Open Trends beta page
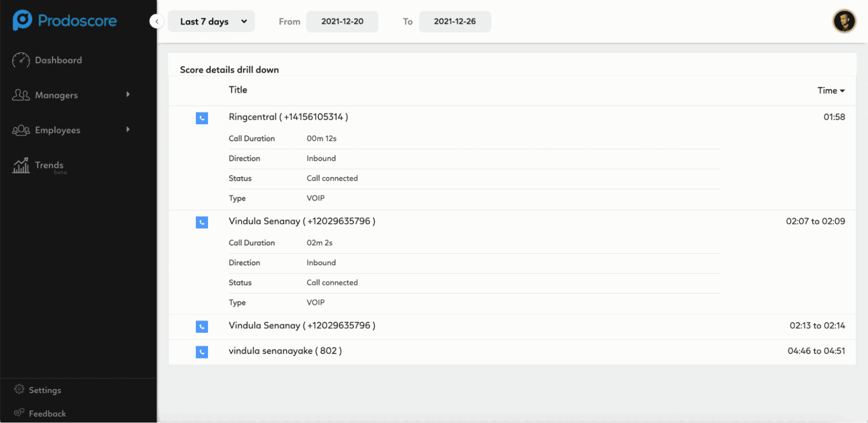The height and width of the screenshot is (423, 868). coord(49,165)
